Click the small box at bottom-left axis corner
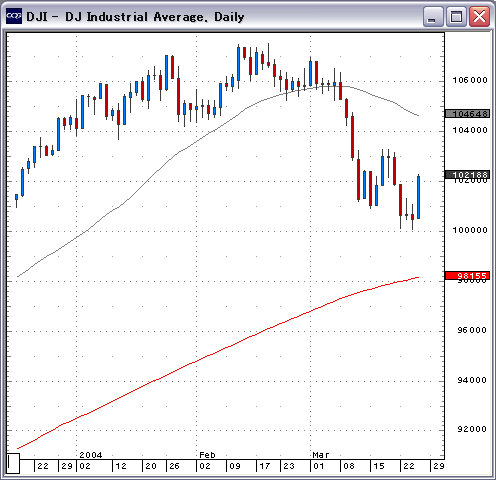The height and width of the screenshot is (480, 496). [x=13, y=463]
